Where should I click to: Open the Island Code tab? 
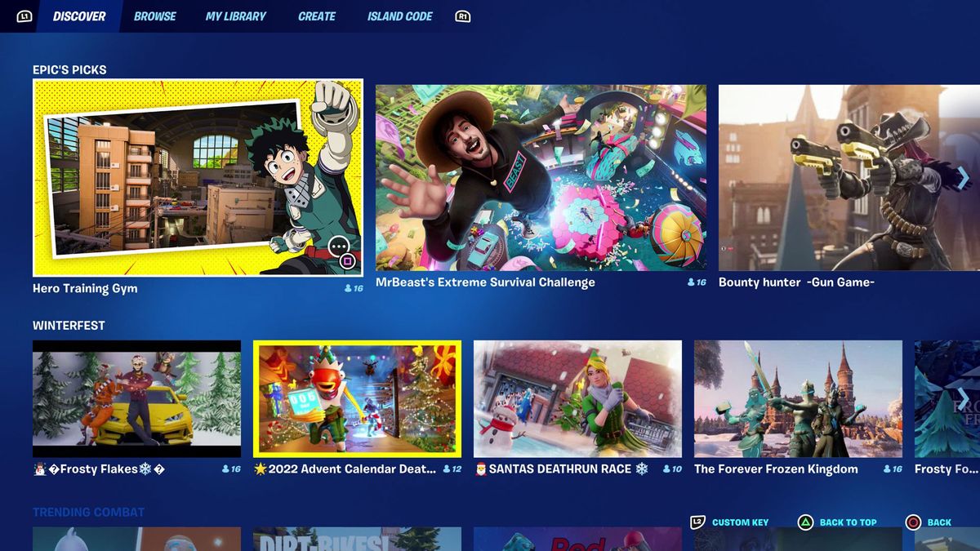pos(399,15)
